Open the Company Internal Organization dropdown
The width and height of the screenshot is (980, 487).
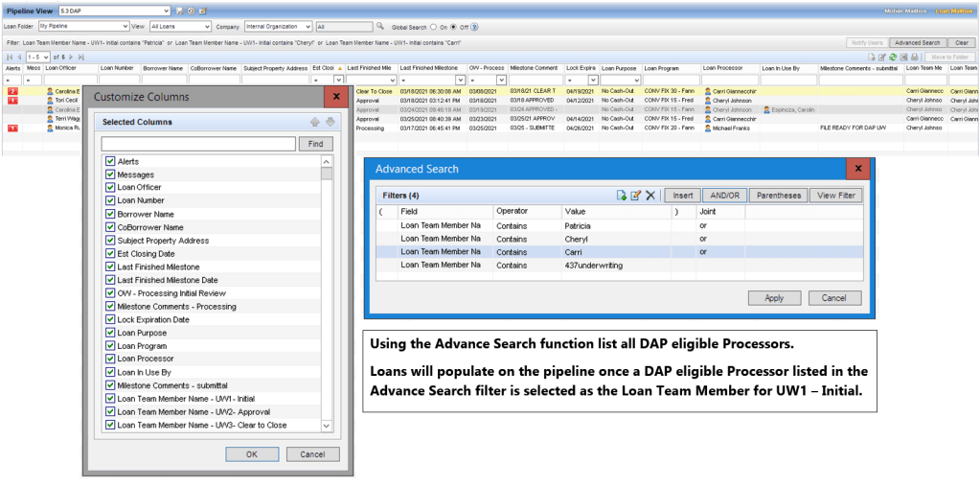click(x=305, y=27)
